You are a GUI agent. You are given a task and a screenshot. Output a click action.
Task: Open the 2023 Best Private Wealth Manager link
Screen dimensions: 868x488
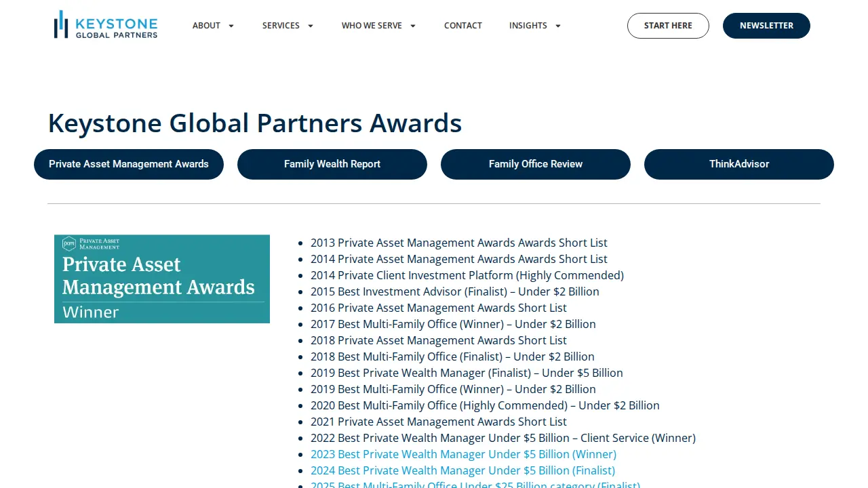point(463,454)
